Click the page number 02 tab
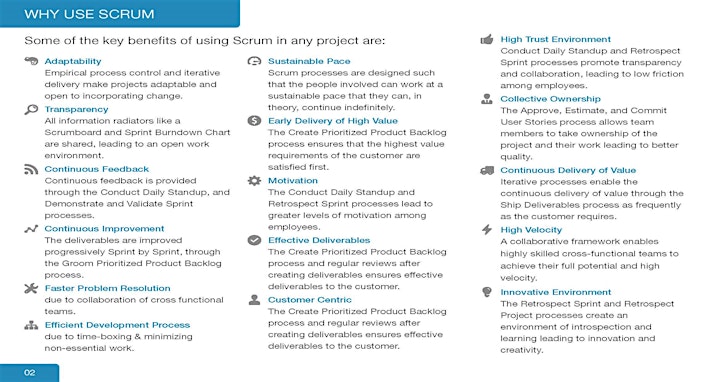The image size is (720, 382). point(29,373)
